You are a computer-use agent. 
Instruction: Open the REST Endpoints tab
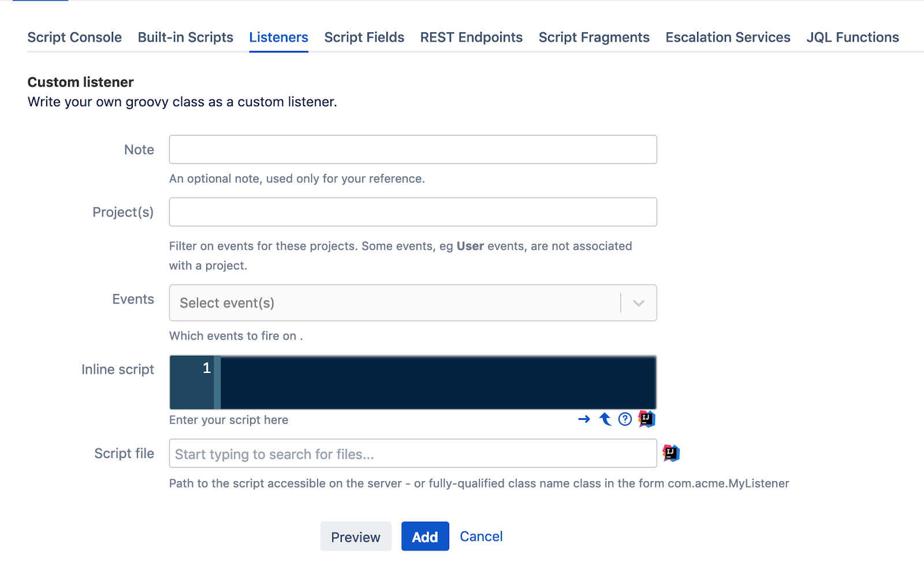[x=471, y=38]
